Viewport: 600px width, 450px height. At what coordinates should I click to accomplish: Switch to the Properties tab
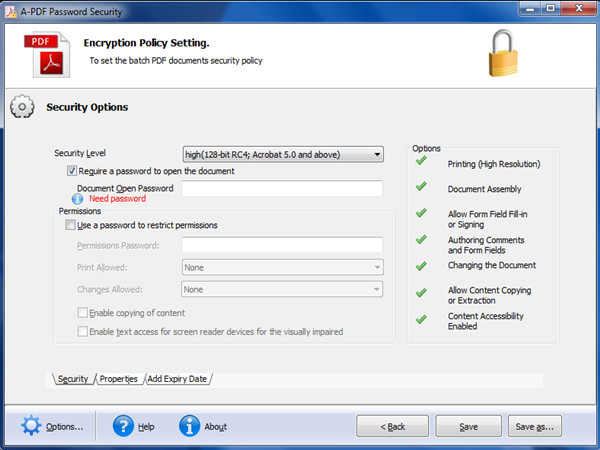pyautogui.click(x=118, y=379)
